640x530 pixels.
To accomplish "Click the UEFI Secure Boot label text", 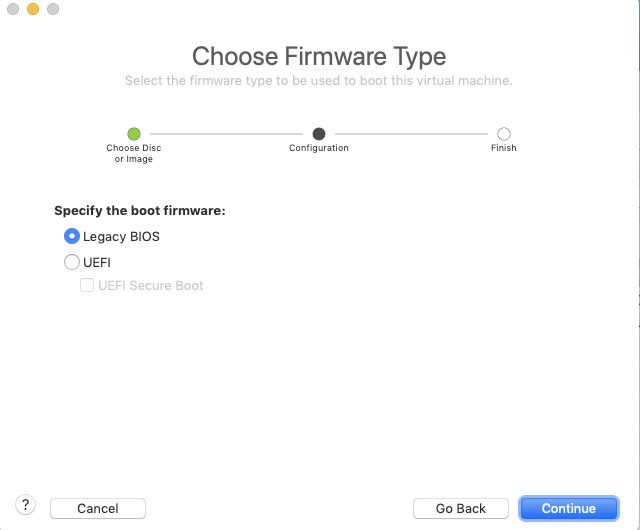I will click(151, 285).
